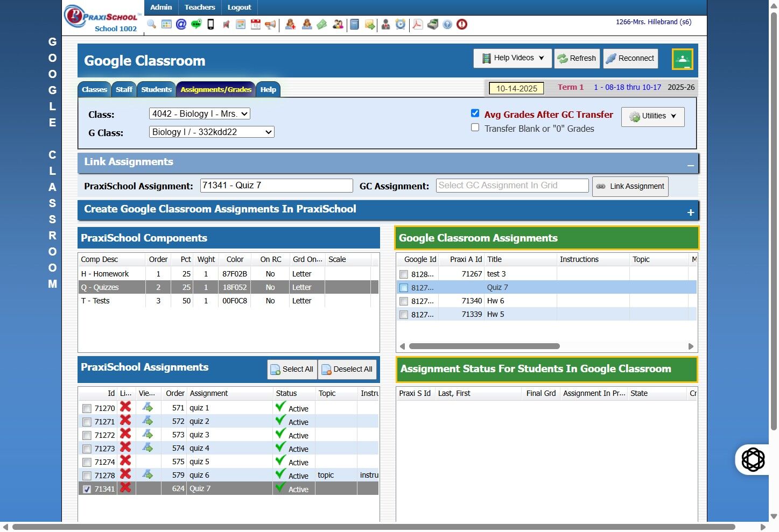Click the green Google Classroom icon
Image resolution: width=779 pixels, height=532 pixels.
click(x=682, y=59)
